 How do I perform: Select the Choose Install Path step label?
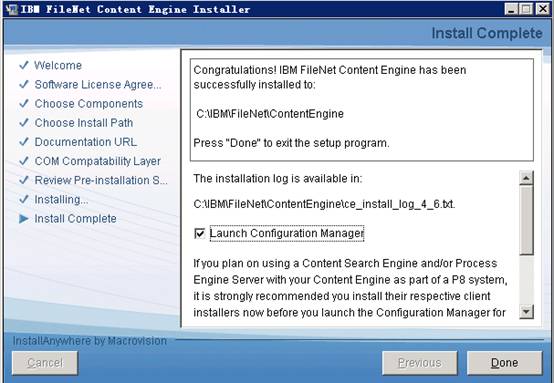pos(84,123)
